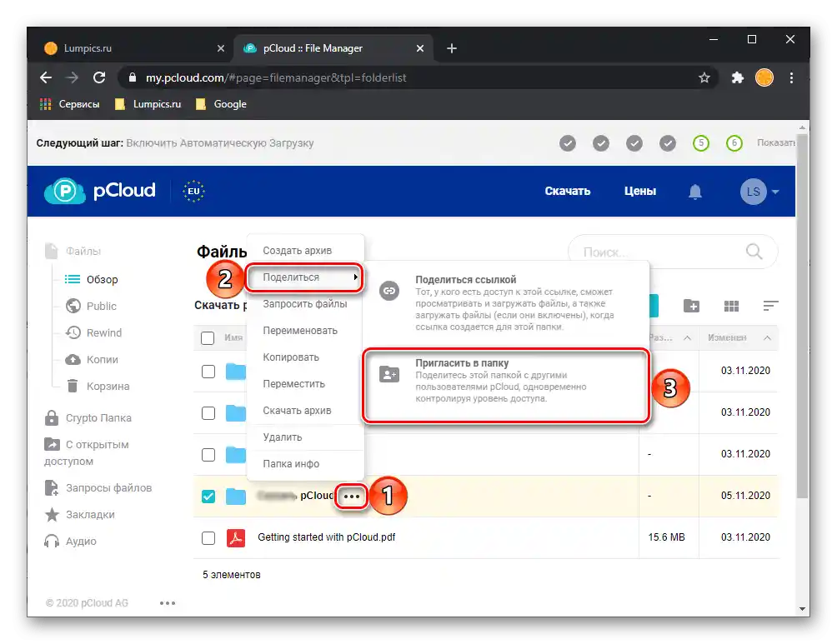Click the Chrome profile avatar
Image resolution: width=837 pixels, height=644 pixels.
tap(764, 78)
